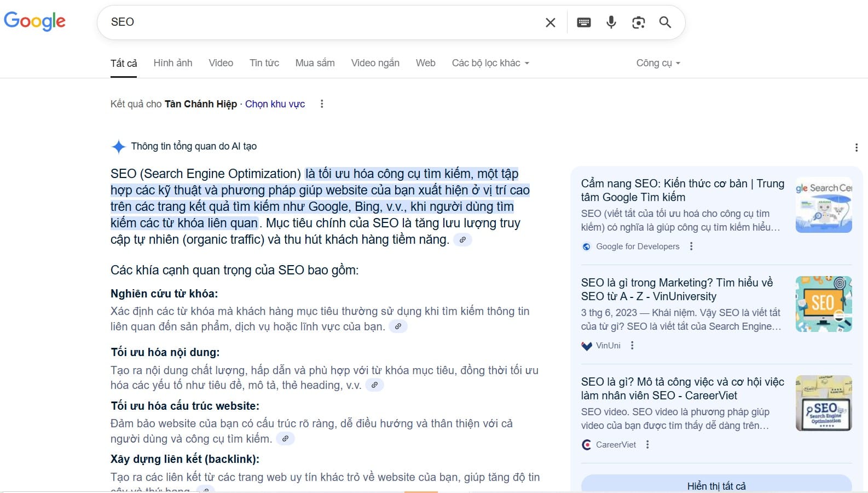This screenshot has height=493, width=868.
Task: Open AI overview three-dot options menu
Action: tap(856, 147)
